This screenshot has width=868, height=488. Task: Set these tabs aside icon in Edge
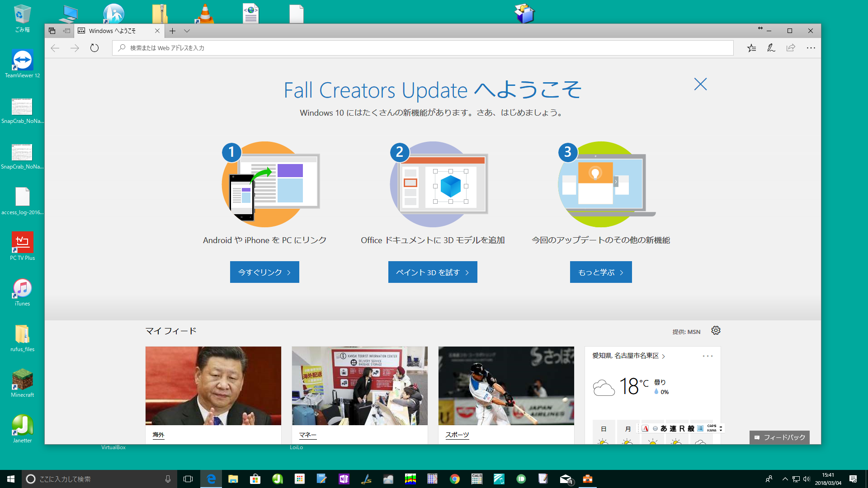(67, 31)
